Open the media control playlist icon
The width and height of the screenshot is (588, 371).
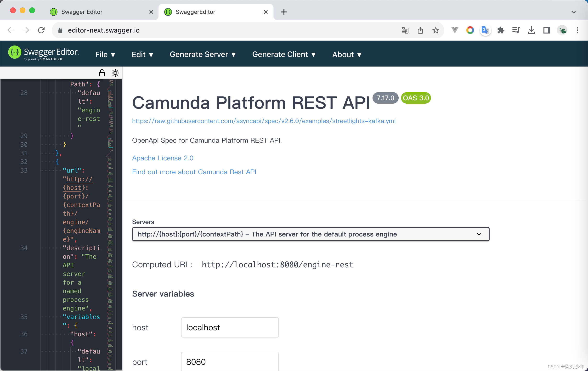tap(516, 30)
